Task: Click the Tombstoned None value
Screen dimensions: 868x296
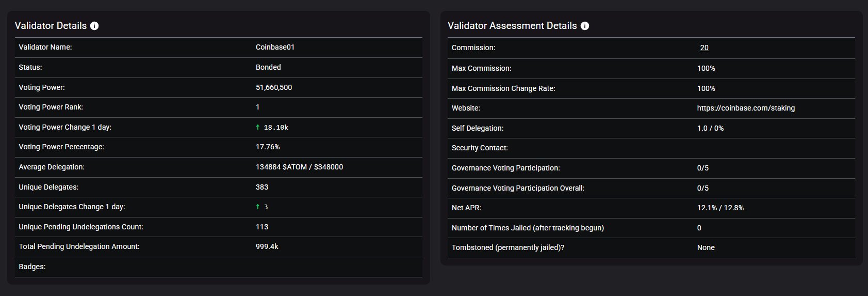Action: [706, 247]
